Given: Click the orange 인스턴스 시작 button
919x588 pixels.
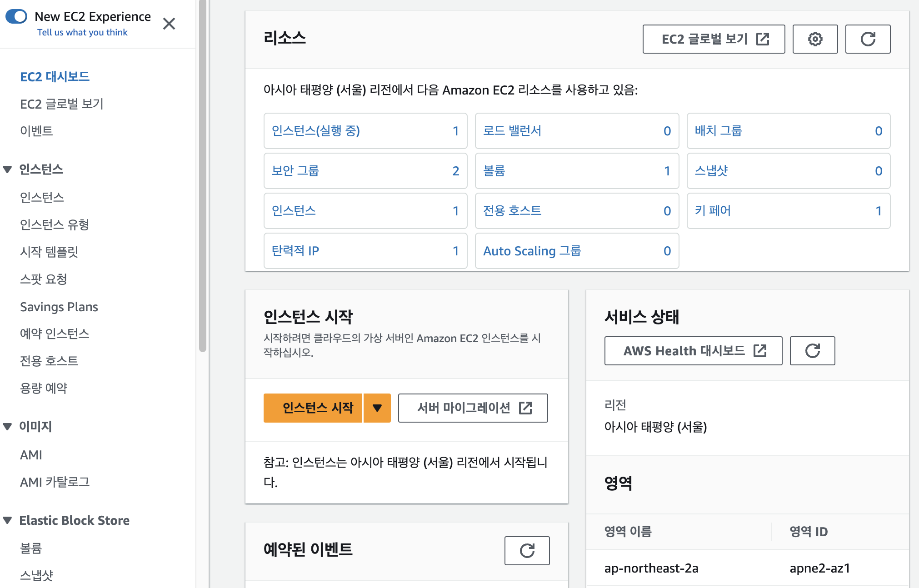Looking at the screenshot, I should [x=313, y=408].
